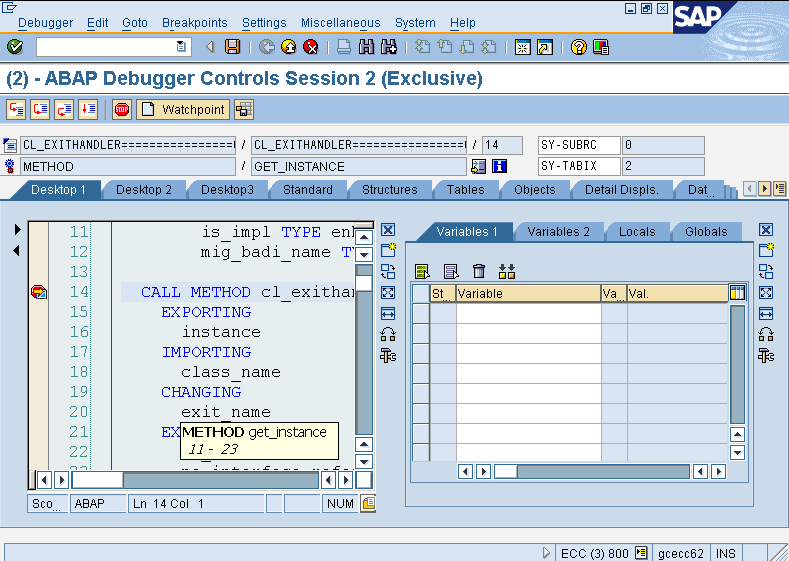Click the first empty Variable name cell
Image resolution: width=789 pixels, height=561 pixels.
[528, 313]
